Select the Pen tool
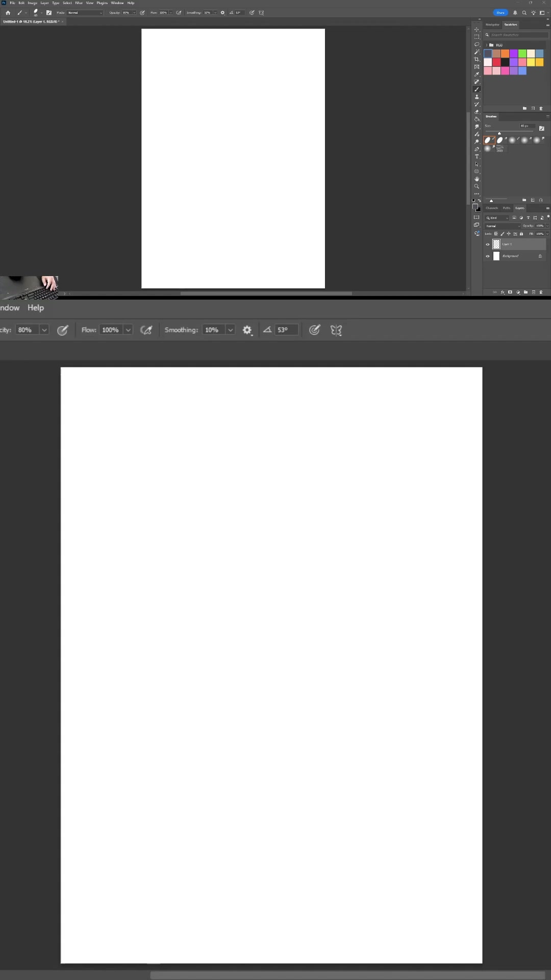Screen dimensions: 551x980 [x=477, y=149]
